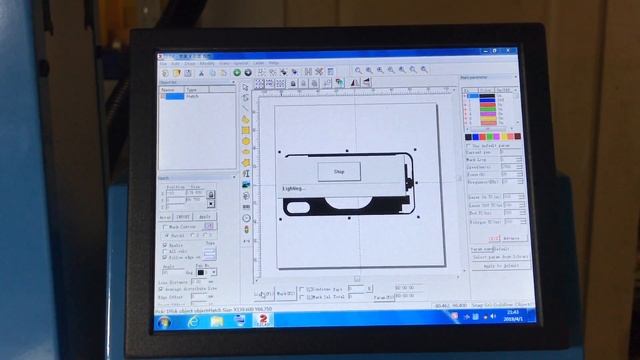Select the Hatch row in object list
This screenshot has height=360, width=640.
[197, 96]
